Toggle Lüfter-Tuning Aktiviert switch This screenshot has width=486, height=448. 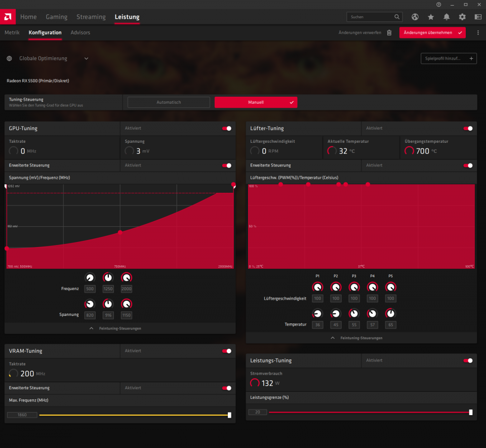point(468,128)
